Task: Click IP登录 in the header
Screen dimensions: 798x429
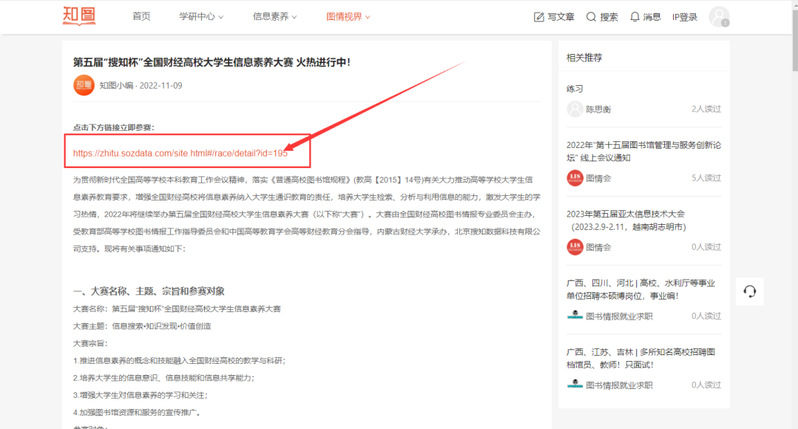Action: 685,17
